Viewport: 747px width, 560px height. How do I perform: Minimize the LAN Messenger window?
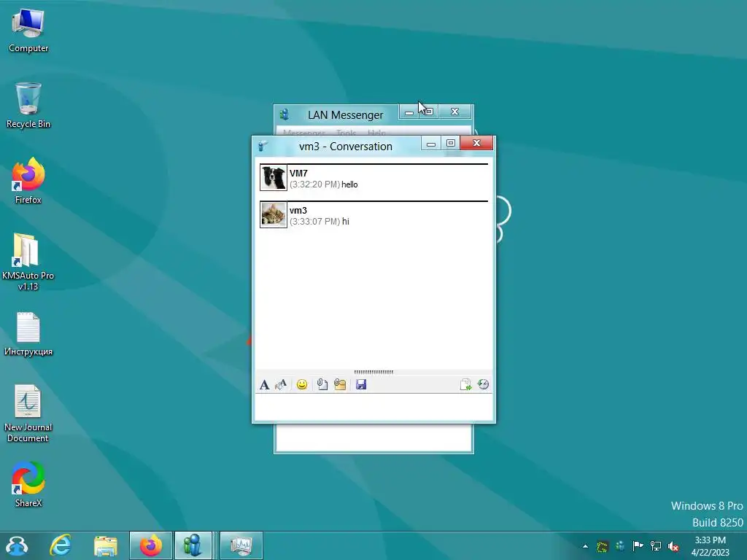(x=409, y=112)
